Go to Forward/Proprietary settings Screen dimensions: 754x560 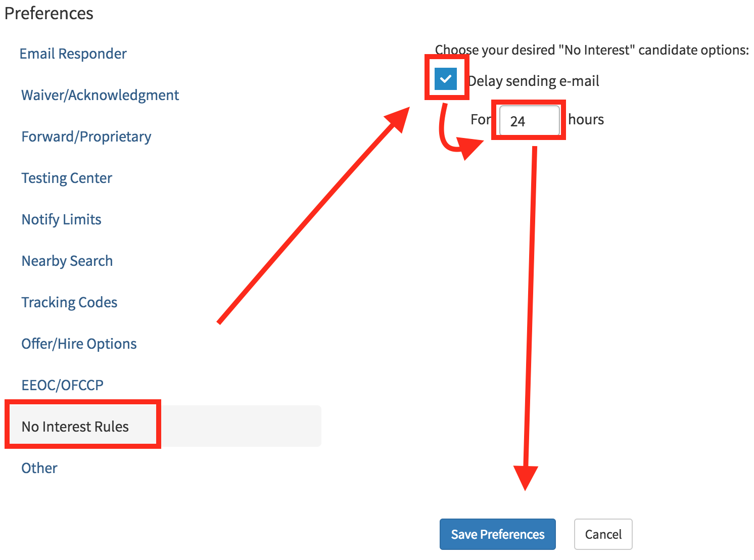[x=86, y=136]
